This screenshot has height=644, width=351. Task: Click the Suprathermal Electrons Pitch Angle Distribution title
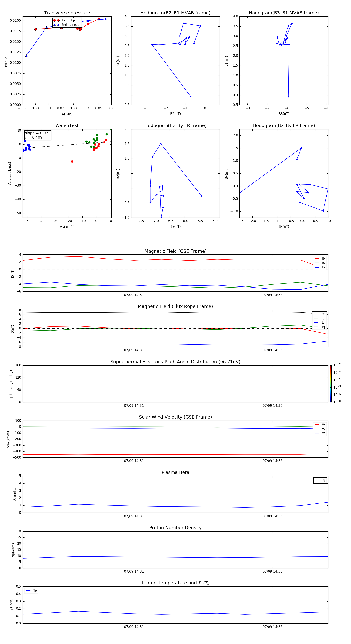click(175, 362)
